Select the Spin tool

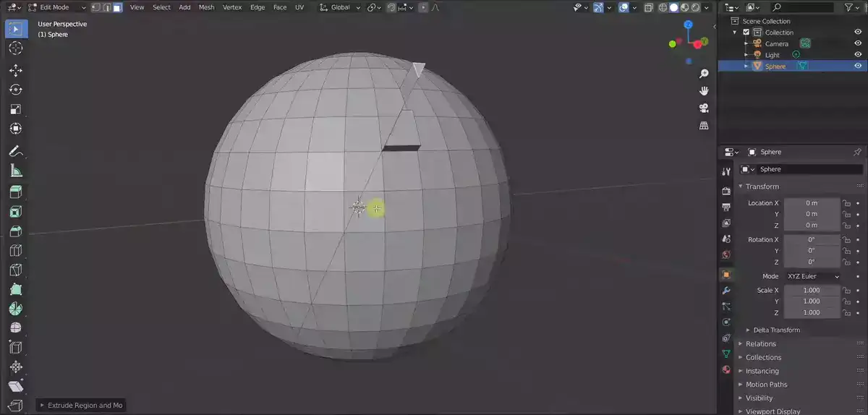15,309
